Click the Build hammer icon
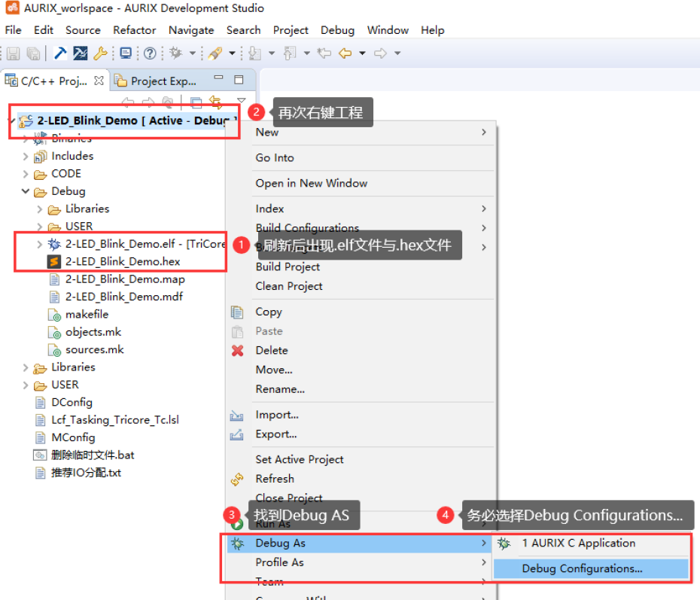Viewport: 700px width, 600px height. [x=59, y=53]
